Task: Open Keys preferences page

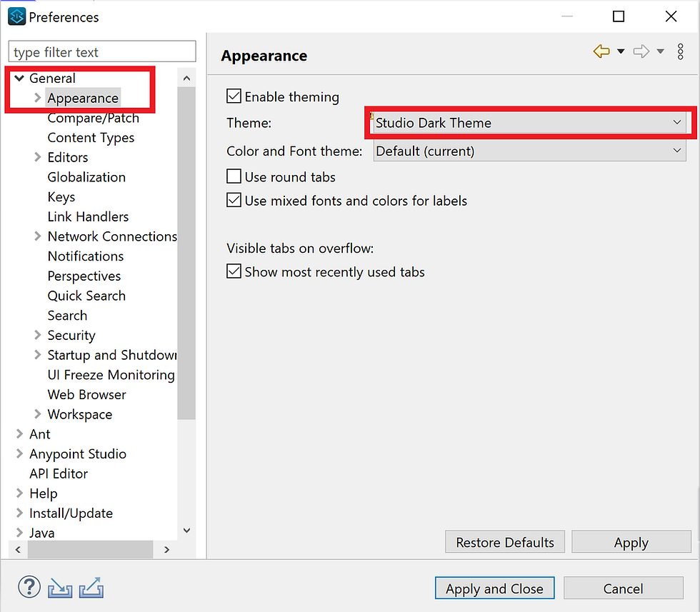Action: click(61, 197)
